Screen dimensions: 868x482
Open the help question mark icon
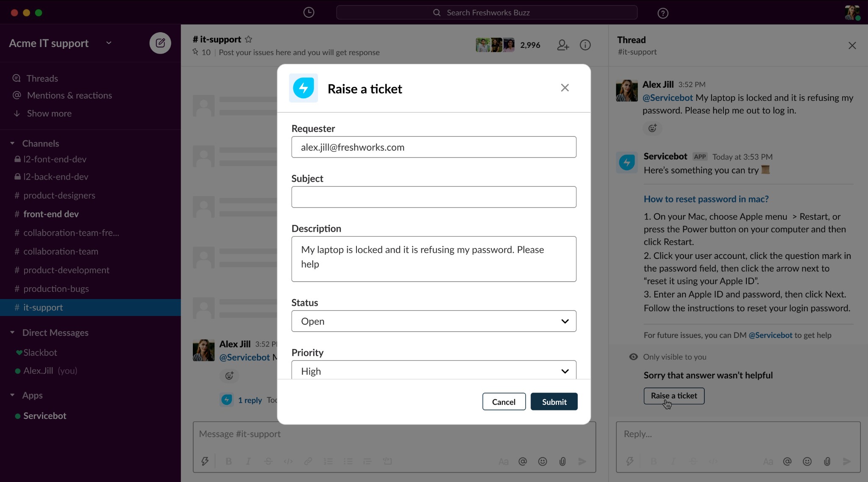tap(663, 13)
